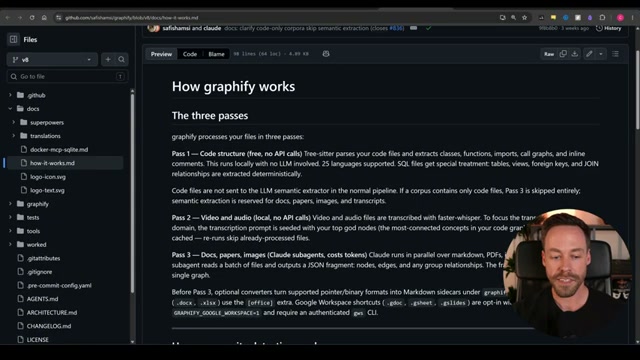The height and width of the screenshot is (360, 640).
Task: Open the v8 branch selector dropdown
Action: click(52, 60)
